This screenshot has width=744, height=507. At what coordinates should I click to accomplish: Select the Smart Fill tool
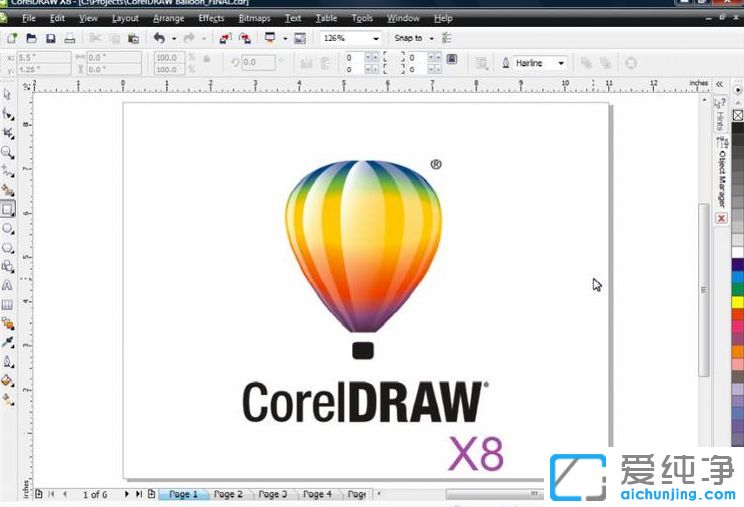click(7, 190)
